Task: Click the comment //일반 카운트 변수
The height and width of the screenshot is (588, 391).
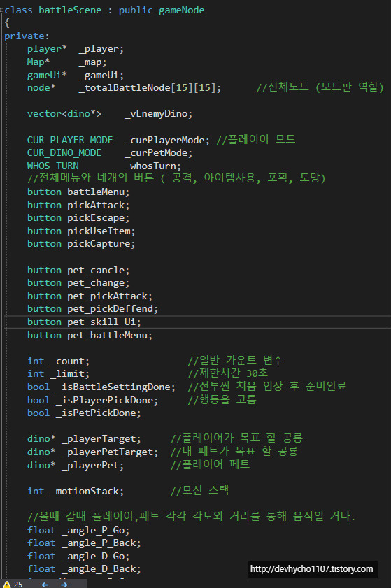Action: [236, 361]
